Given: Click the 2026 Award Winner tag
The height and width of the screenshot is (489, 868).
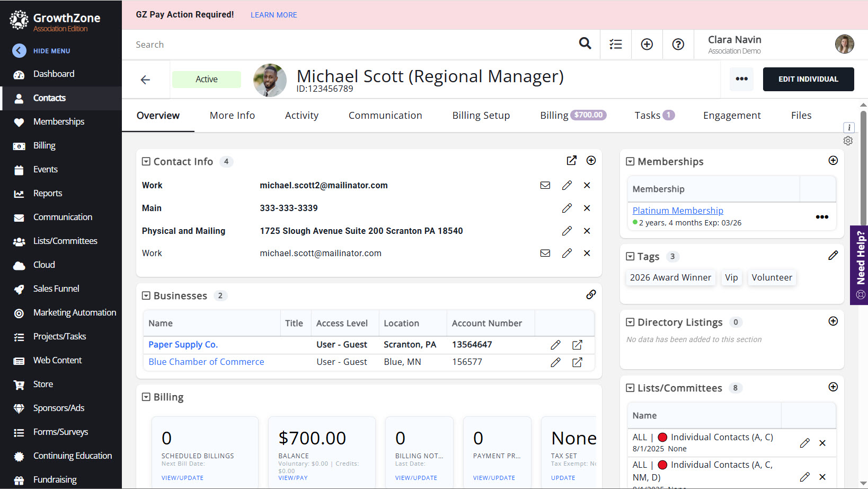Looking at the screenshot, I should click(x=670, y=277).
